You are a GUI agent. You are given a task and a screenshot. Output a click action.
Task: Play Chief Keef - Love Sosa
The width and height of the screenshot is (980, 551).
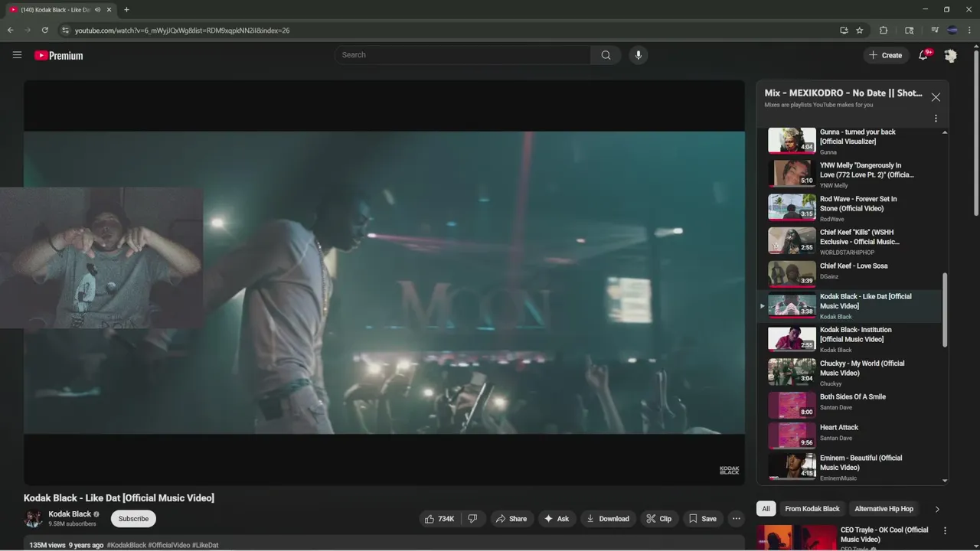[849, 272]
